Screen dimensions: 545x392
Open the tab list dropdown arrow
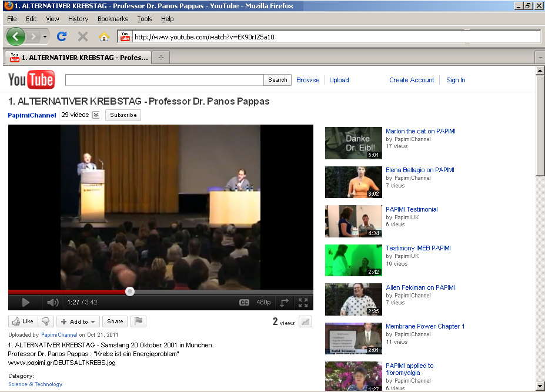540,58
